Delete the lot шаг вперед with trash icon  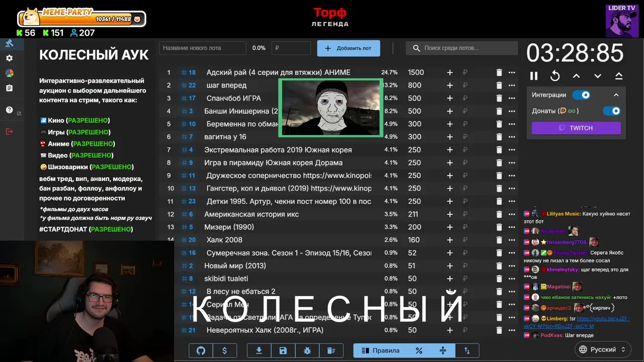pyautogui.click(x=499, y=85)
